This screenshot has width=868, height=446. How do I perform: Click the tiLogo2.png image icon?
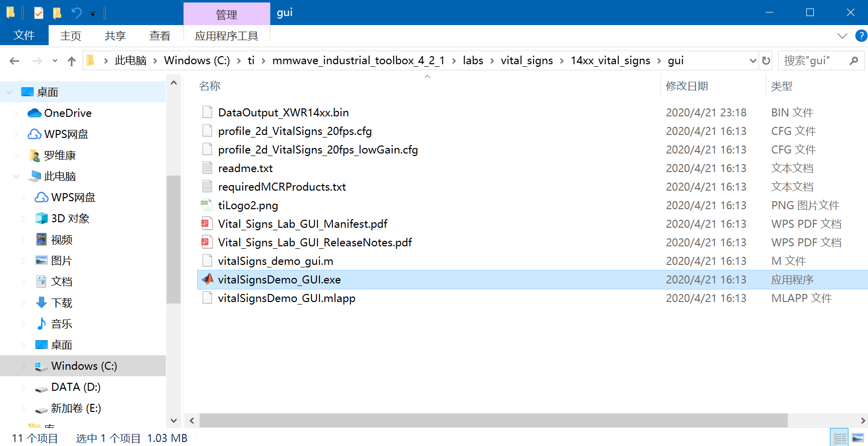point(207,205)
